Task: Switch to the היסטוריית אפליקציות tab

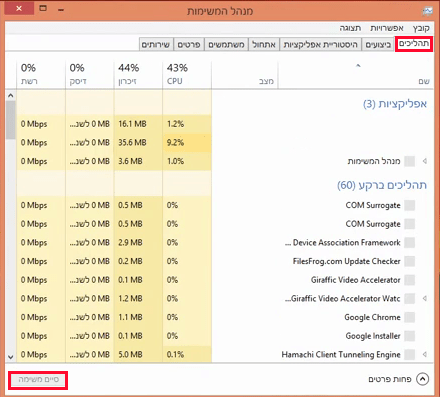Action: pyautogui.click(x=320, y=44)
